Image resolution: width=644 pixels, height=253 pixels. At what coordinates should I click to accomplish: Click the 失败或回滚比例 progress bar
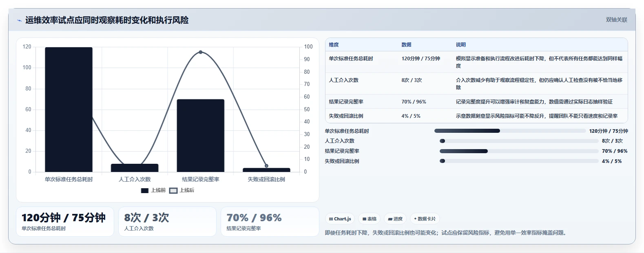[x=519, y=161]
